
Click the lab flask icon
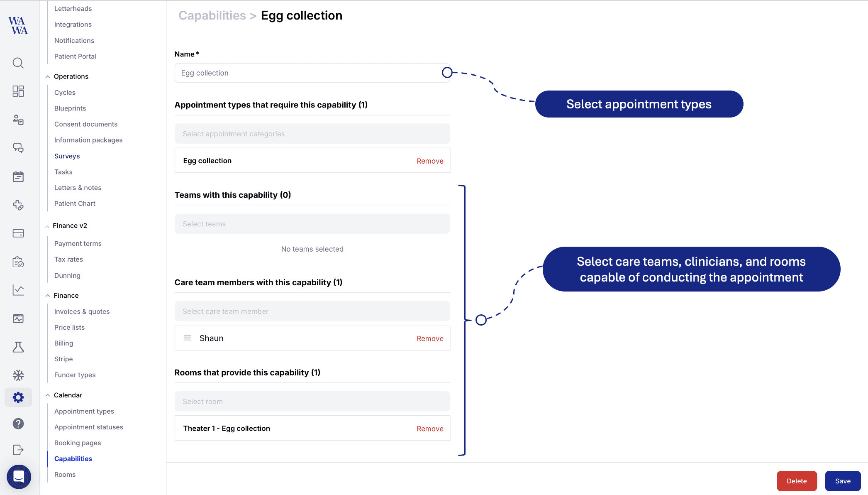pyautogui.click(x=18, y=347)
